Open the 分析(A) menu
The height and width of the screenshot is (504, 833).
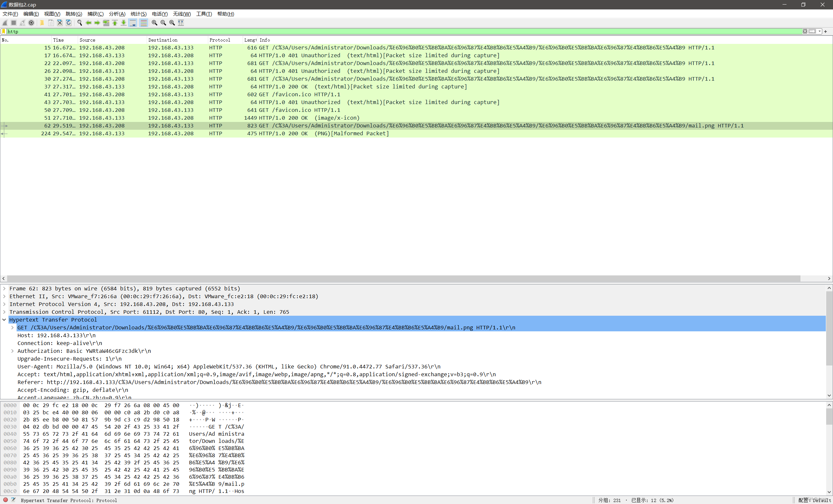coord(117,14)
